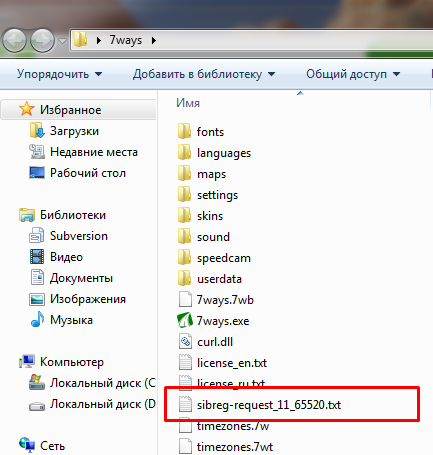
Task: Open the Добавить в библиотеку menu
Action: click(x=204, y=74)
